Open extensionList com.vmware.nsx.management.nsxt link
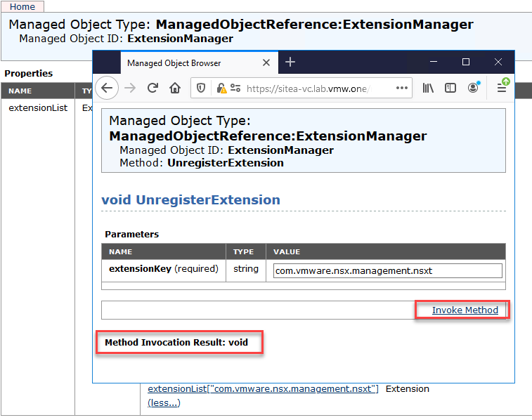Viewport: 532px width, 420px height. pyautogui.click(x=263, y=389)
